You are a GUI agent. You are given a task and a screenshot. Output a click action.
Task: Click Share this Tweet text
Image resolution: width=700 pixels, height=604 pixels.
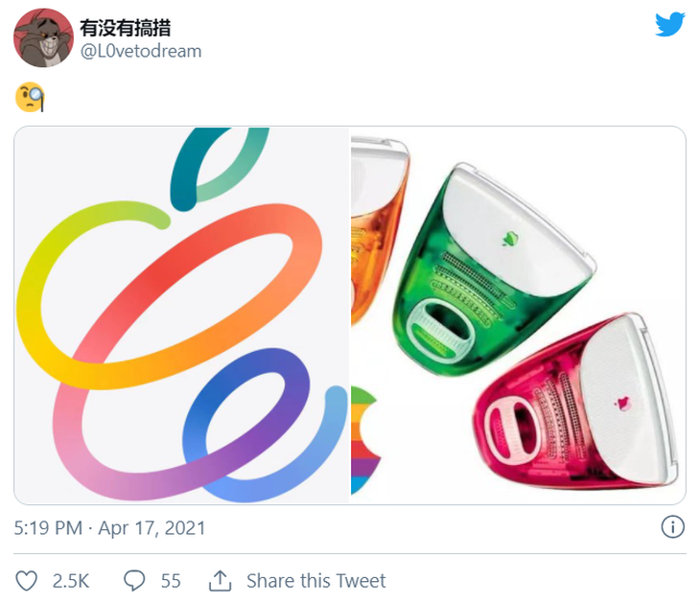click(316, 581)
